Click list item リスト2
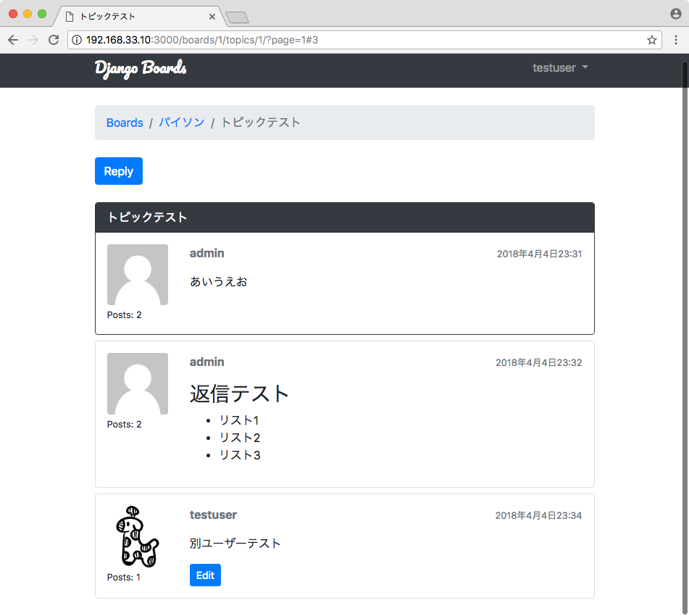This screenshot has height=616, width=689. (240, 438)
